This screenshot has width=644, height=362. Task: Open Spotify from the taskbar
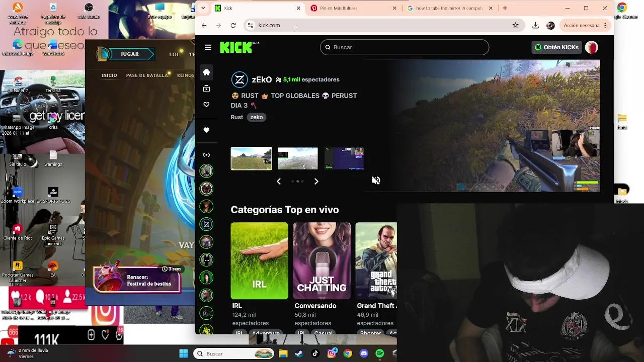tap(380, 353)
